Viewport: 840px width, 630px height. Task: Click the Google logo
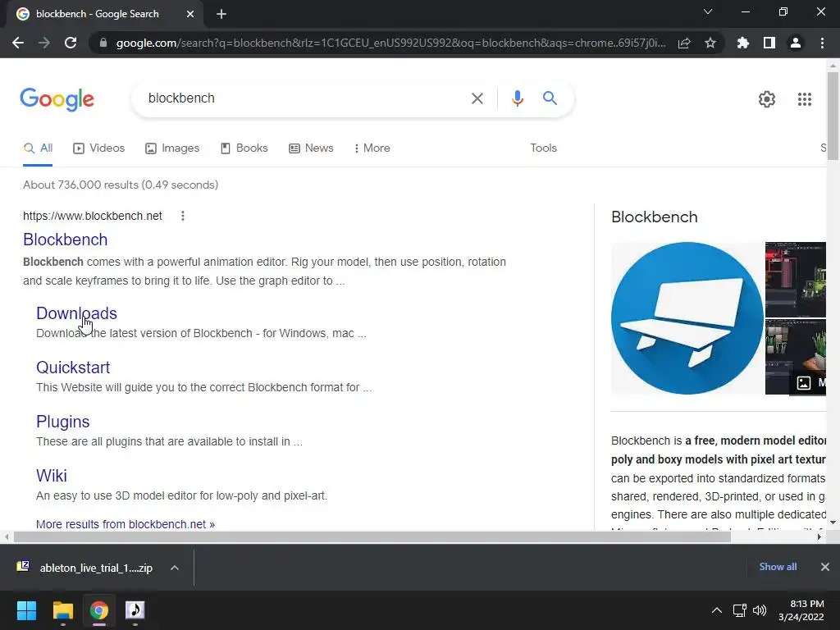[x=57, y=99]
